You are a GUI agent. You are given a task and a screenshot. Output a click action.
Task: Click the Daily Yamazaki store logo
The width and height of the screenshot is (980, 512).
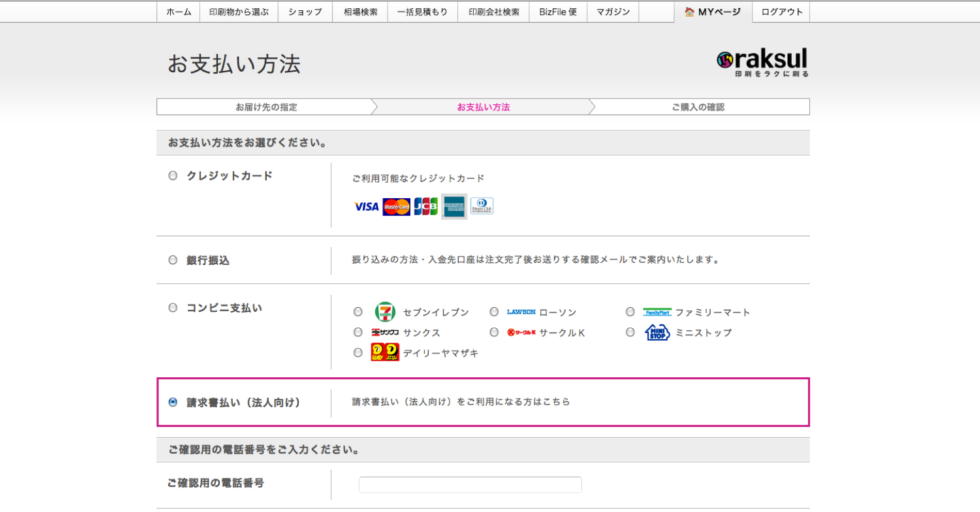(x=385, y=353)
